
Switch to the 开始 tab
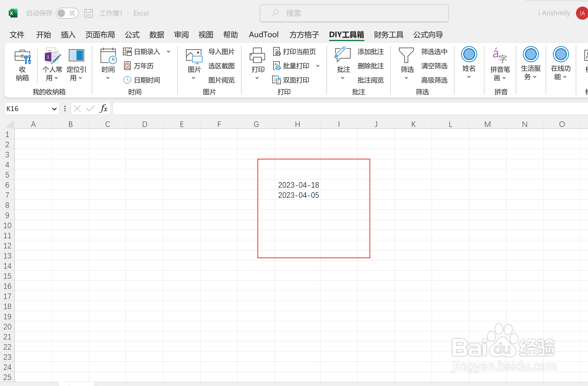(43, 35)
